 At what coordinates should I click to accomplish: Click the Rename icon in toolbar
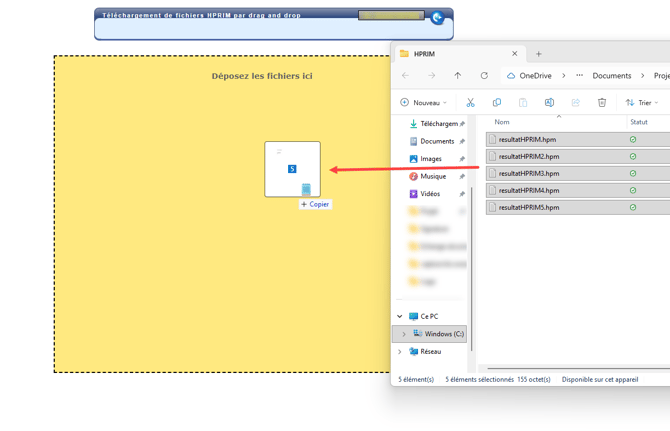click(549, 103)
